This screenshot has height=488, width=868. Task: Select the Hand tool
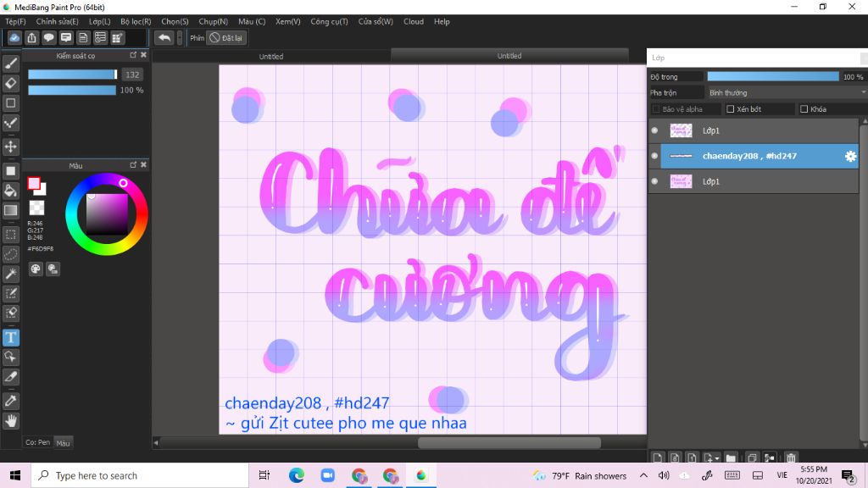(x=10, y=420)
